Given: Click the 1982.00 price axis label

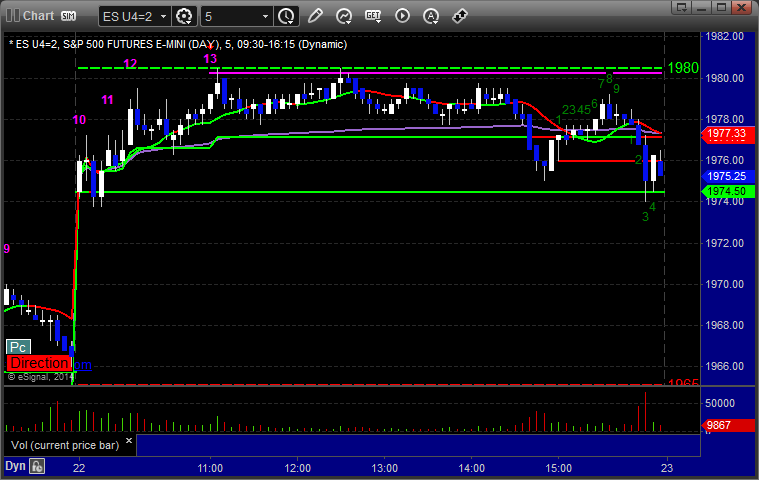Looking at the screenshot, I should coord(725,36).
